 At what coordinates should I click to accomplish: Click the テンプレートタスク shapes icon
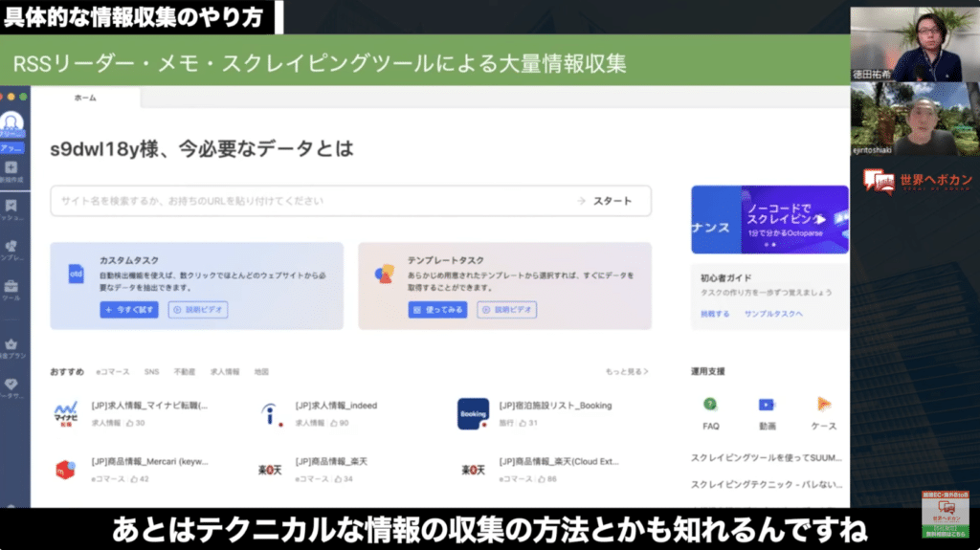385,274
